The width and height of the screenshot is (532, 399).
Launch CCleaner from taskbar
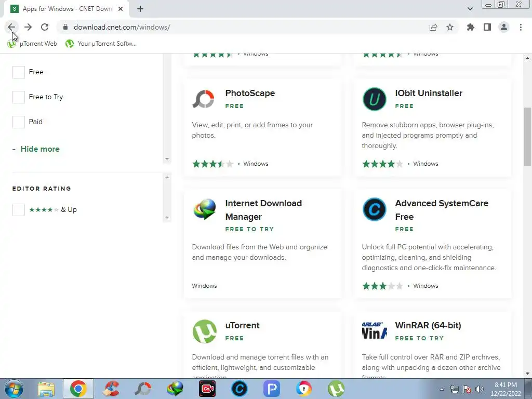tap(111, 389)
